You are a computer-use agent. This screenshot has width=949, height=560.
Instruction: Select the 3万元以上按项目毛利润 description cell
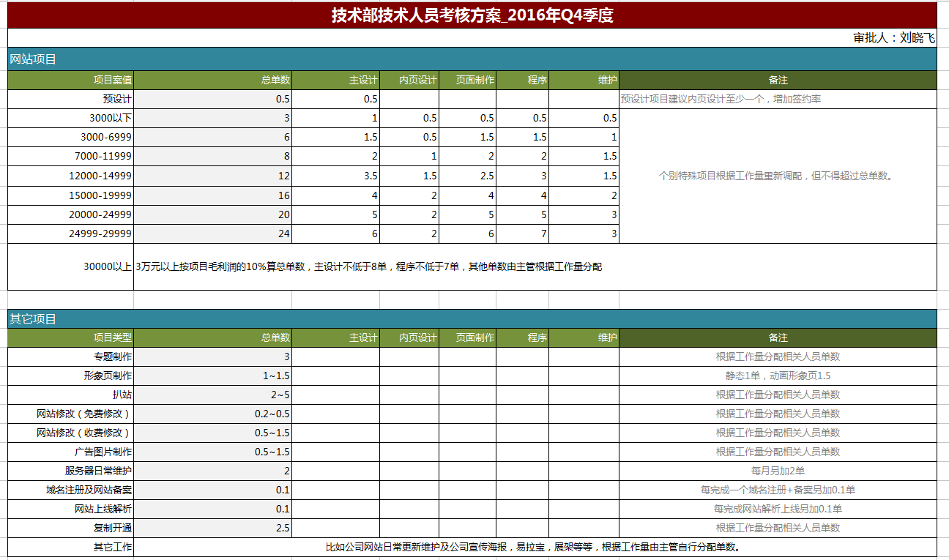pyautogui.click(x=369, y=267)
